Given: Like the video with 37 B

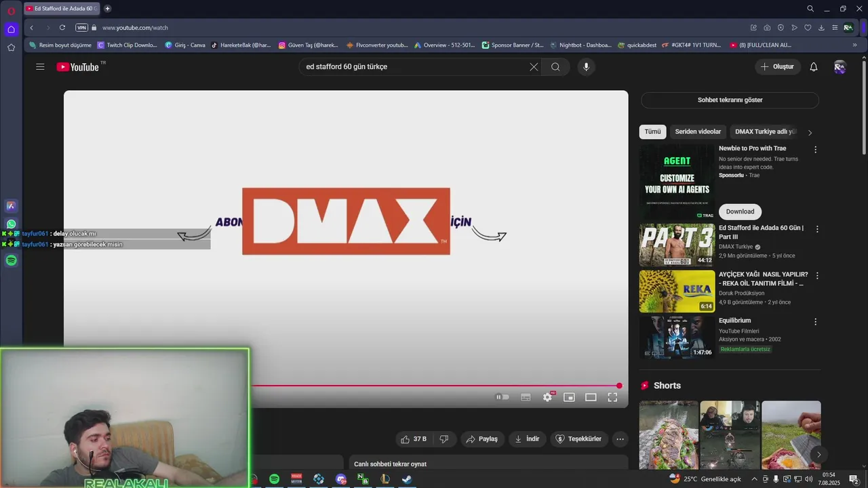Looking at the screenshot, I should point(414,439).
